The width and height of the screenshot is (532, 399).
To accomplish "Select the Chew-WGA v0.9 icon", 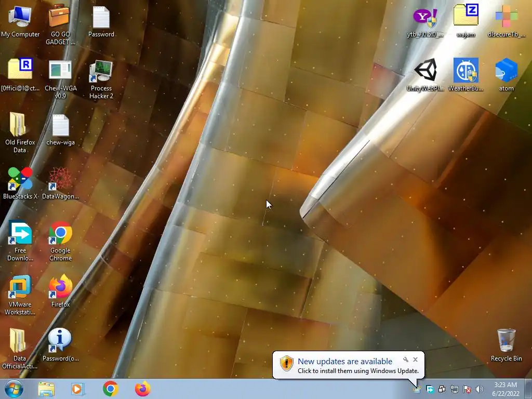I will (60, 79).
